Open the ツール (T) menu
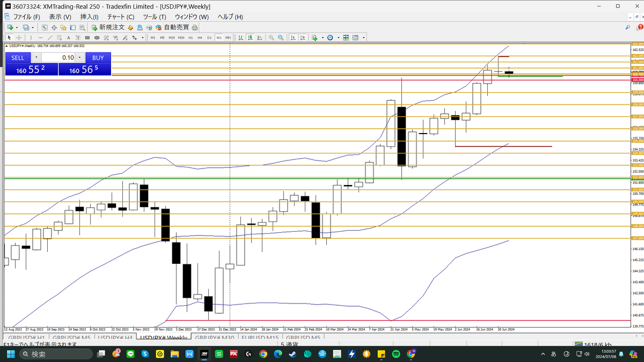The width and height of the screenshot is (644, 362). pos(155,17)
